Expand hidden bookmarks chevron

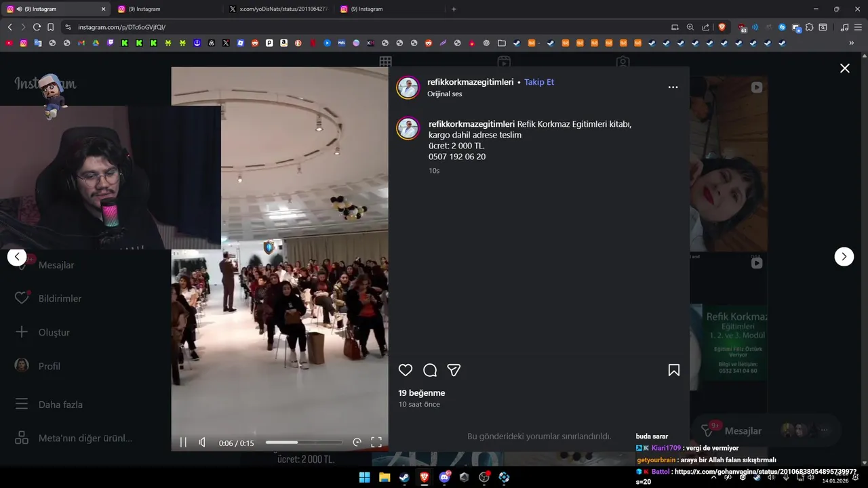click(852, 43)
